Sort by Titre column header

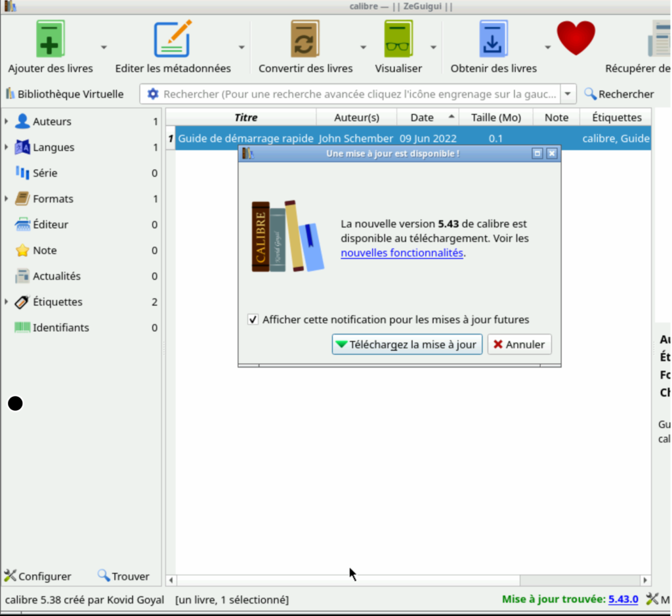(246, 117)
